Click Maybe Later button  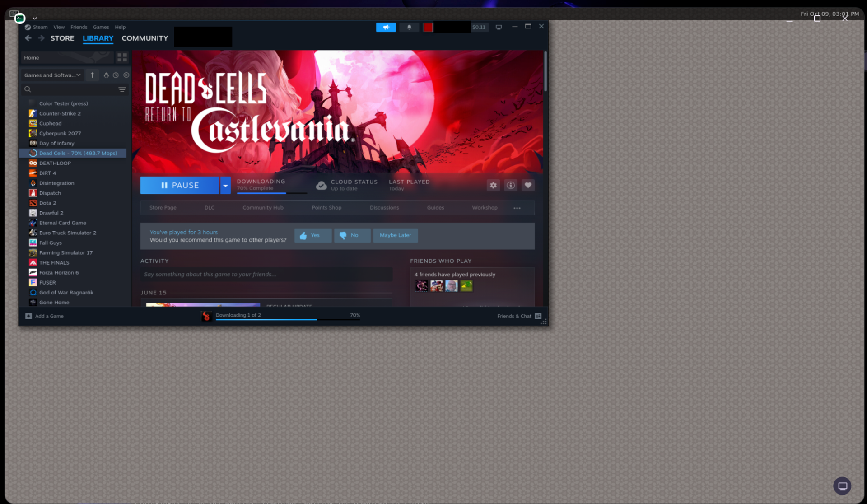tap(395, 235)
